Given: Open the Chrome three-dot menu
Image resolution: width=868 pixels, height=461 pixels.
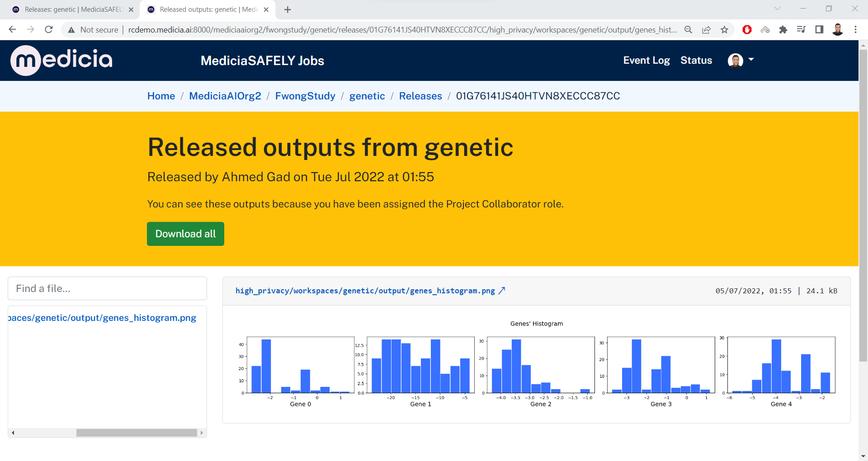Looking at the screenshot, I should pos(855,29).
